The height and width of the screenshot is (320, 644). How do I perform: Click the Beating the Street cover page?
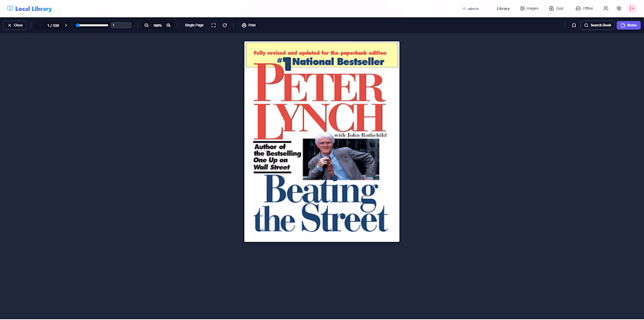322,142
